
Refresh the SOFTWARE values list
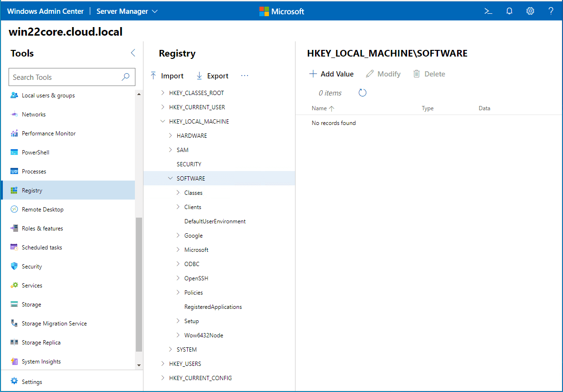click(x=363, y=93)
